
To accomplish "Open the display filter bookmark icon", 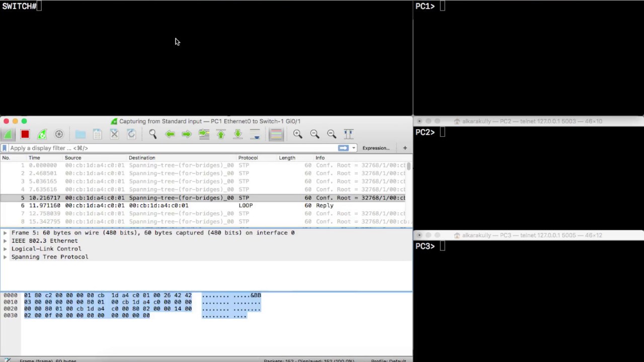I will 5,148.
